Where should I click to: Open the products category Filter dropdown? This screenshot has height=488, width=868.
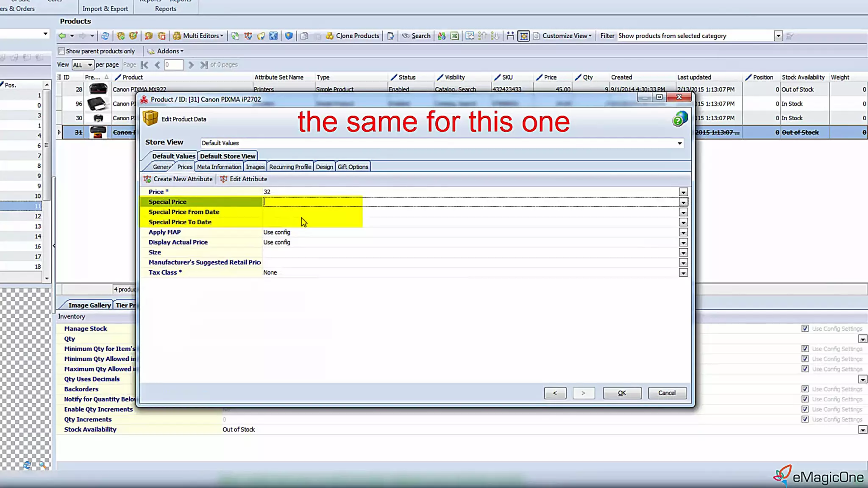778,36
